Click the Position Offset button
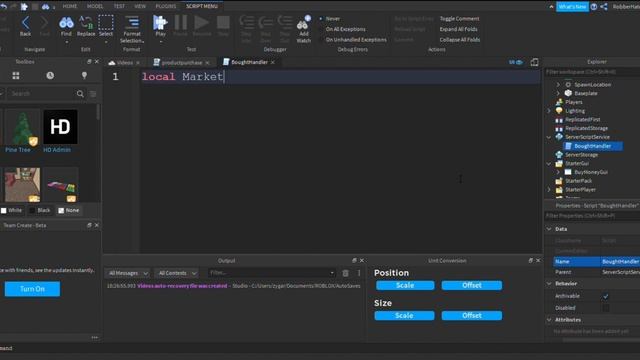 472,285
